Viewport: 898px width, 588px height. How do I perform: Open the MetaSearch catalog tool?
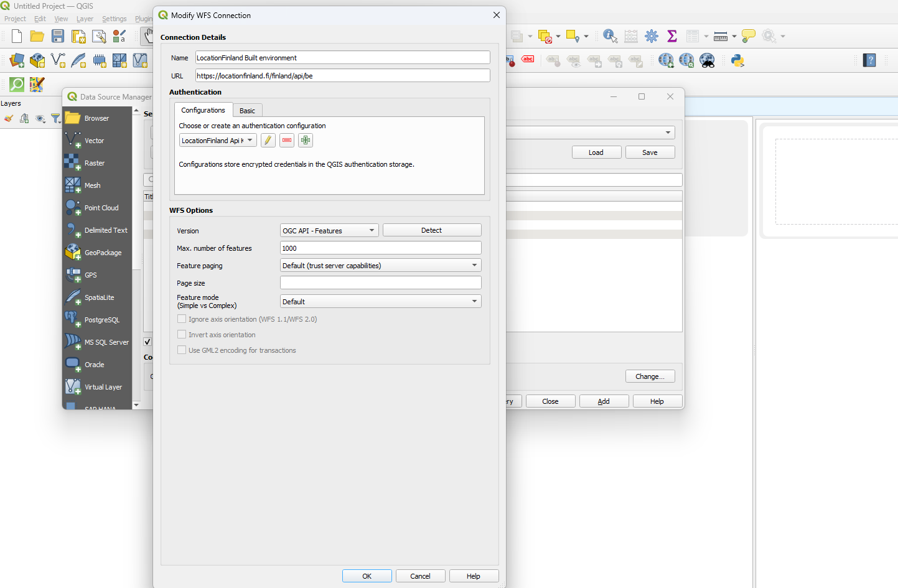click(708, 60)
